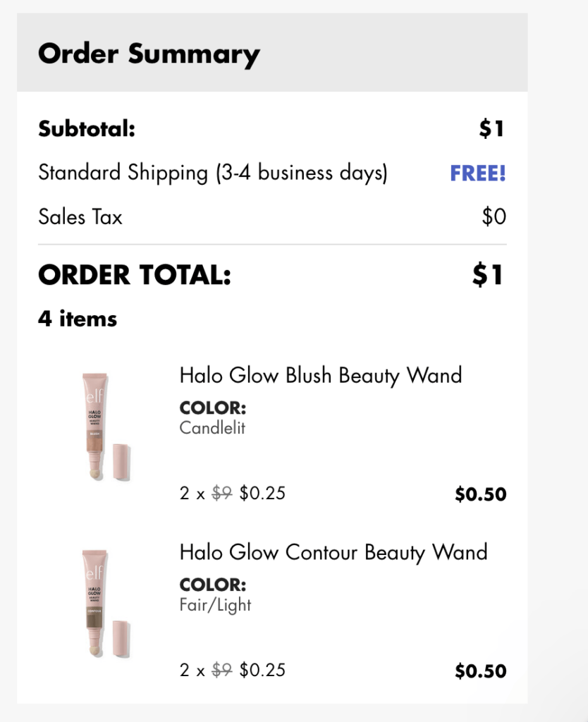
Task: Click the Blush Wand crossed-out $9 price
Action: coord(222,494)
